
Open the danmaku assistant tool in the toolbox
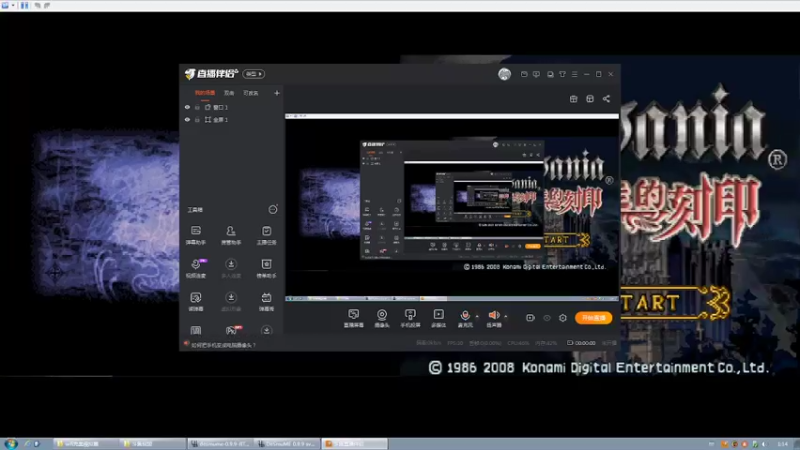[x=196, y=235]
